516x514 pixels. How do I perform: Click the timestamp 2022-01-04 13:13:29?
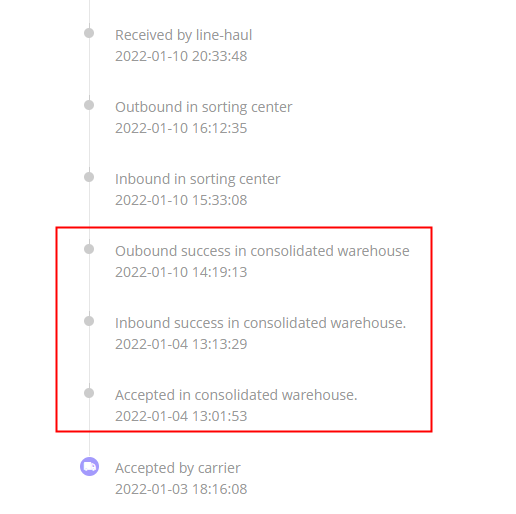click(181, 344)
